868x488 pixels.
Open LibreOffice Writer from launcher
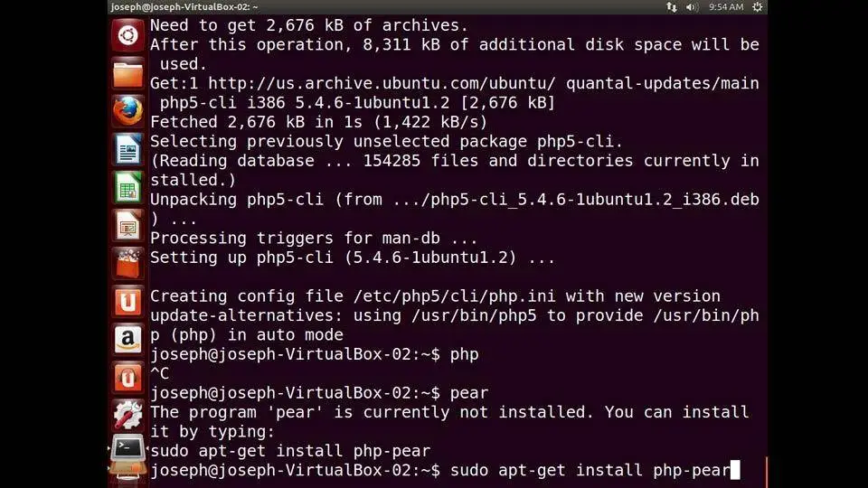127,149
